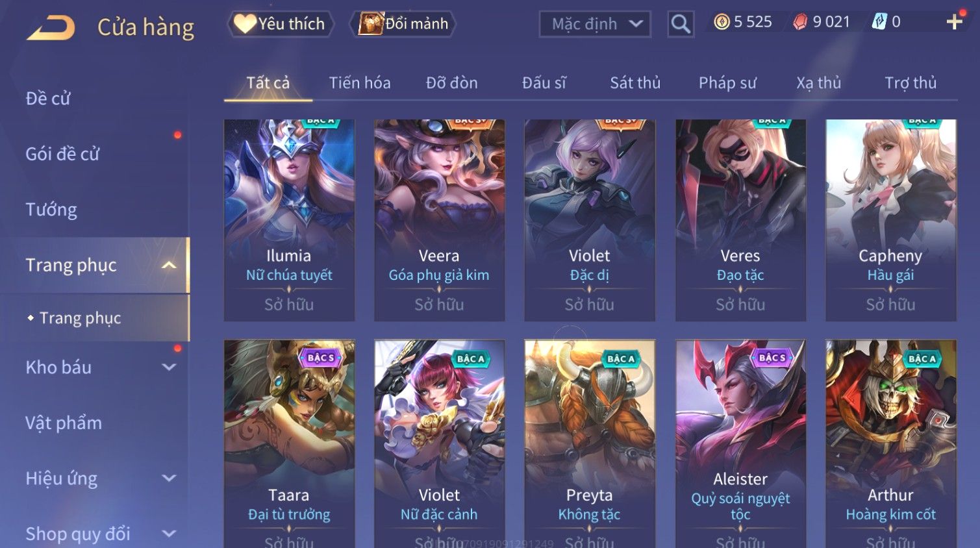Expand the Hiệu ứng sidebar section
Image resolution: width=980 pixels, height=548 pixels.
point(169,479)
